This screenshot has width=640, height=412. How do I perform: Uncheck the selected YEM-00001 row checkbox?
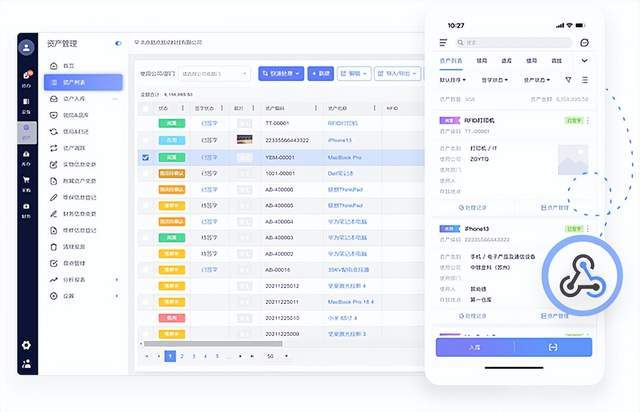(146, 157)
